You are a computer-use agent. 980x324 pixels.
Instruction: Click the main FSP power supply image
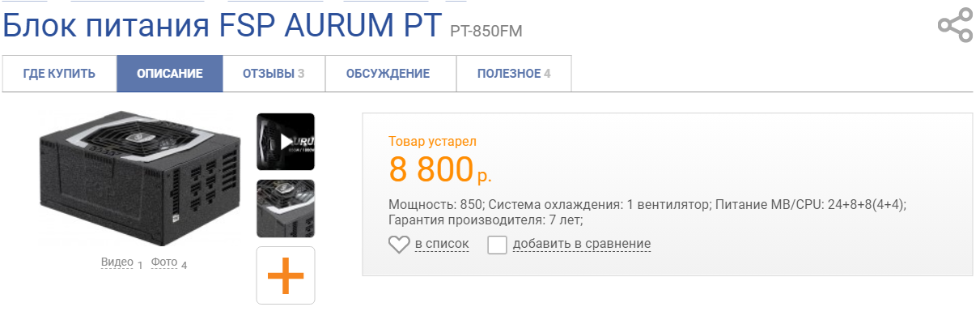coord(138,177)
